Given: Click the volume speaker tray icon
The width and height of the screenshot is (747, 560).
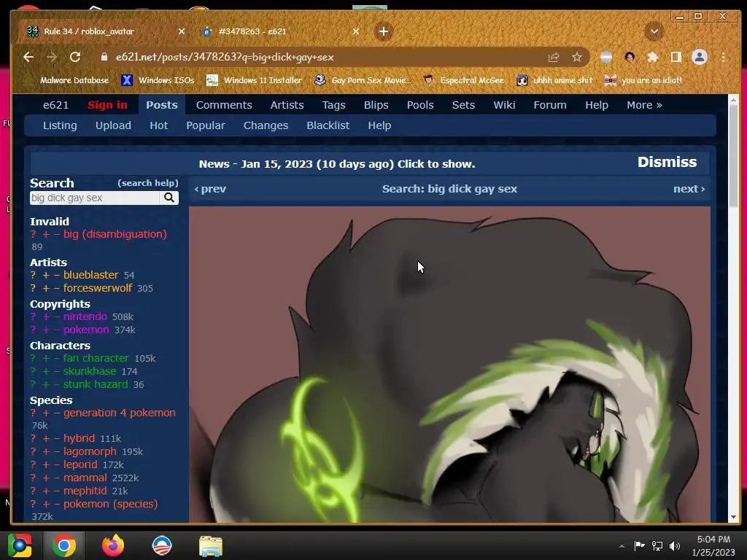Looking at the screenshot, I should [x=674, y=545].
